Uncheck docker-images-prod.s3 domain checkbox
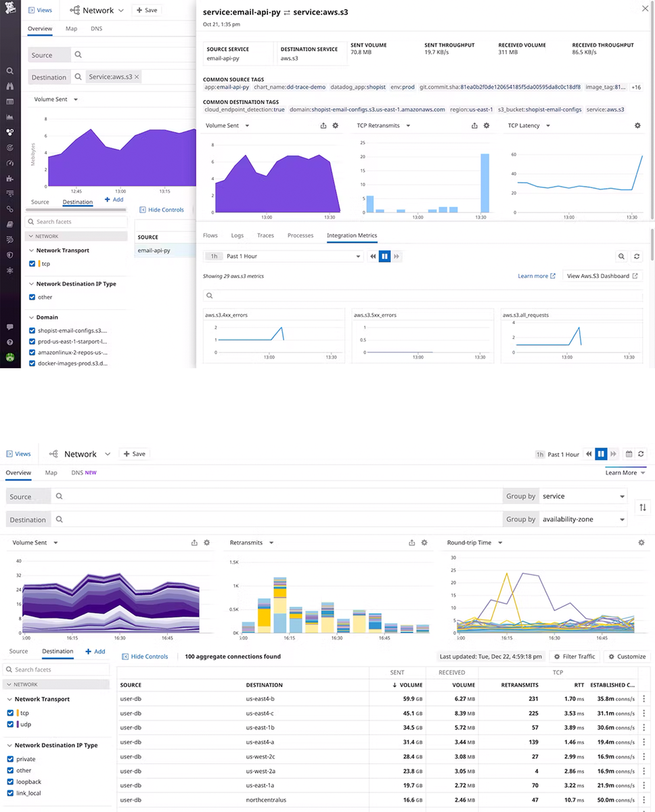Image resolution: width=655 pixels, height=812 pixels. click(32, 363)
